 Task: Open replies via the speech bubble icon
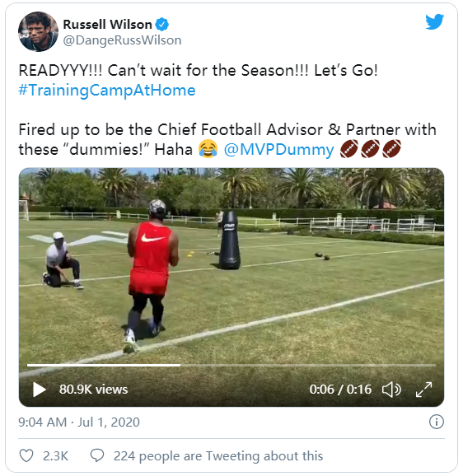tap(97, 455)
